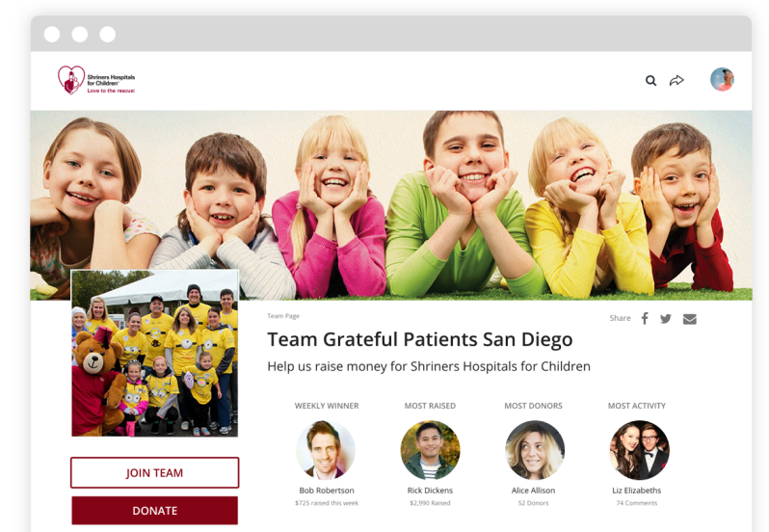Open Bob Robertson's profile photo

pos(326,450)
